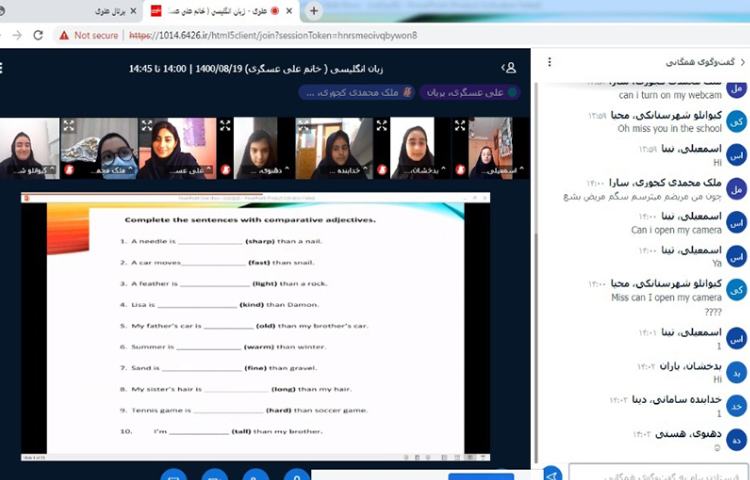This screenshot has width=750, height=480.
Task: Fullscreen the علی عسگری webcam tile
Action: (147, 126)
